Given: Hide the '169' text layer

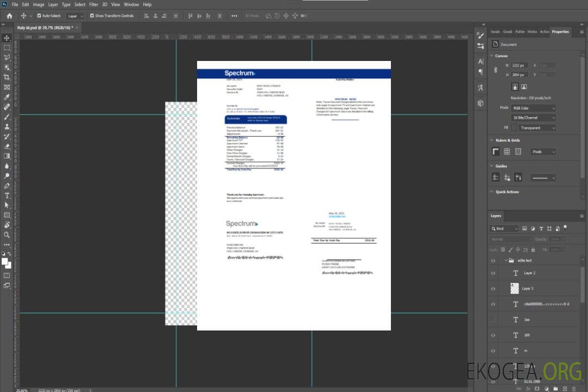Looking at the screenshot, I should pos(493,335).
